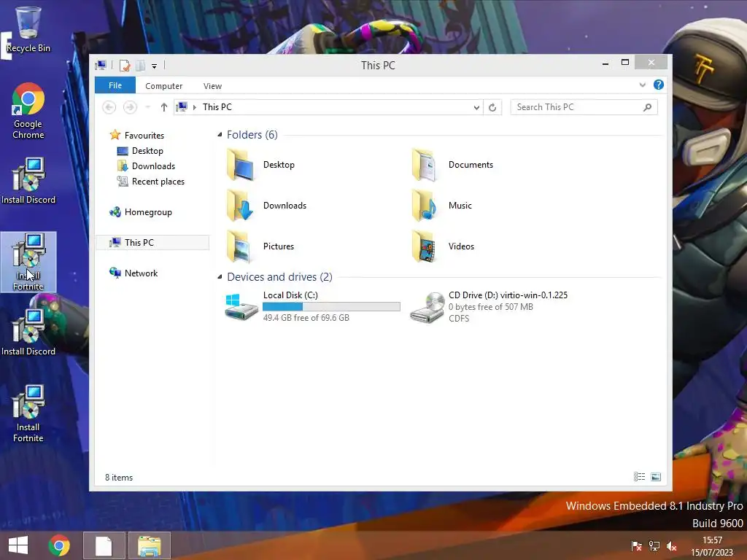Switch to the View ribbon tab
Image resolution: width=747 pixels, height=560 pixels.
212,86
